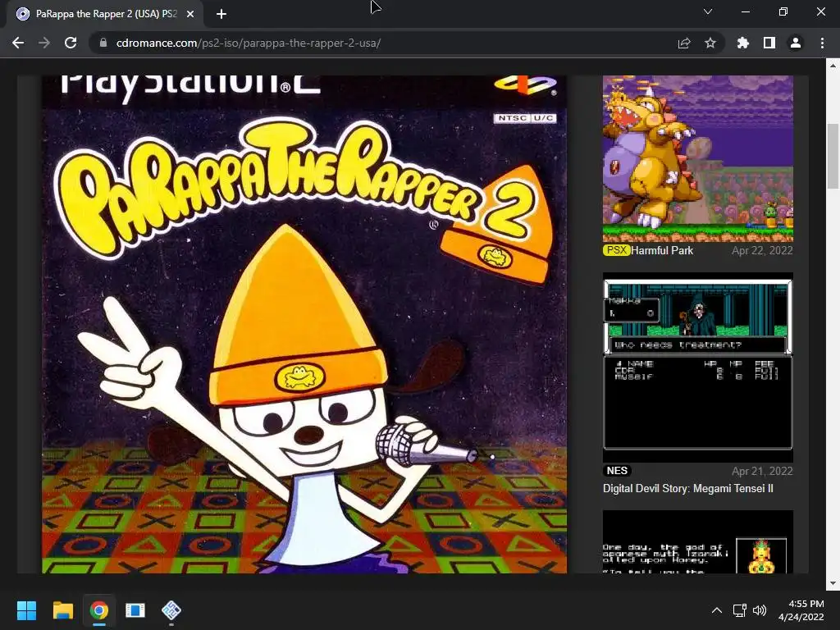Viewport: 840px width, 630px height.
Task: Toggle the Chrome side panel
Action: [769, 43]
